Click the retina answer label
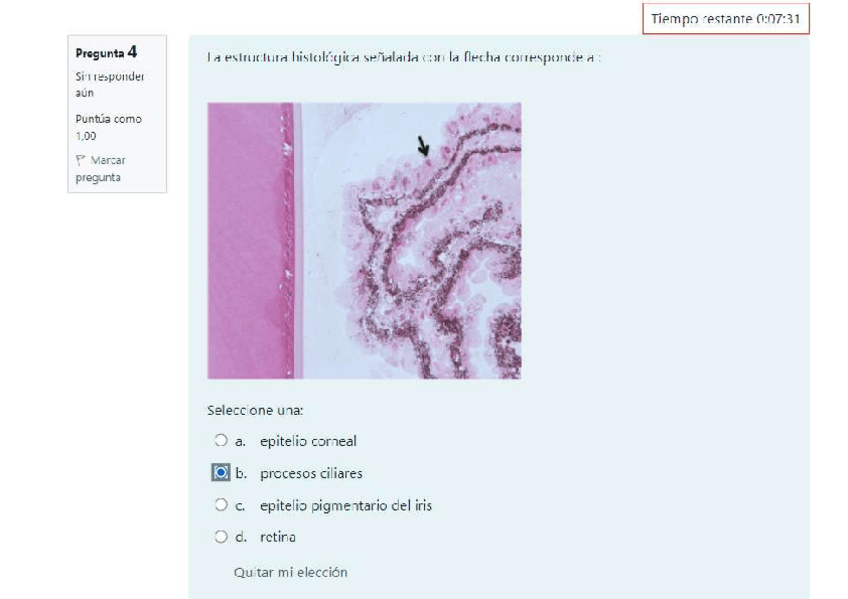 pyautogui.click(x=278, y=537)
